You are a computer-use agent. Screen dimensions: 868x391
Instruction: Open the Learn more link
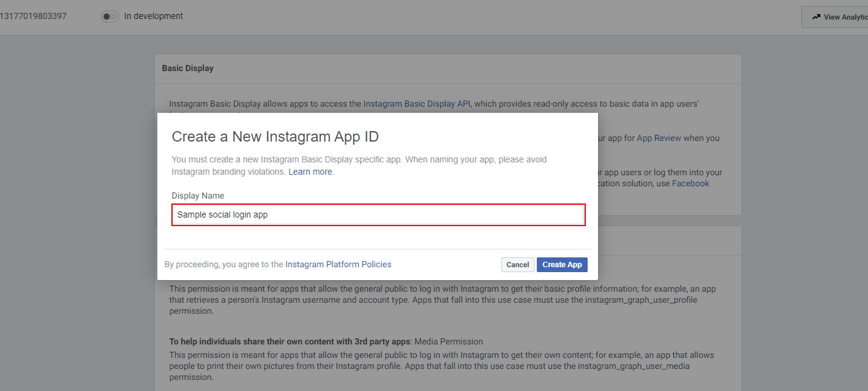point(310,172)
